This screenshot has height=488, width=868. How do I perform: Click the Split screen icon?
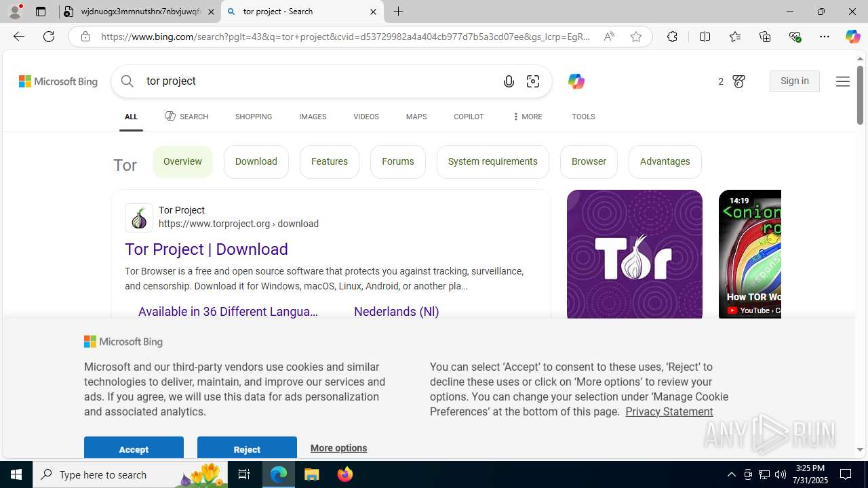click(705, 37)
